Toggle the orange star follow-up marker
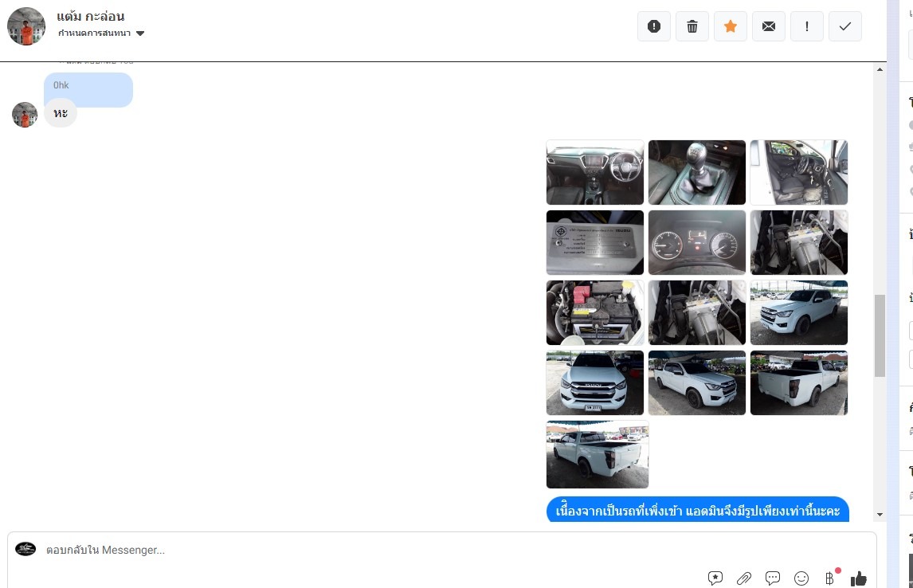Image resolution: width=913 pixels, height=588 pixels. click(x=731, y=26)
